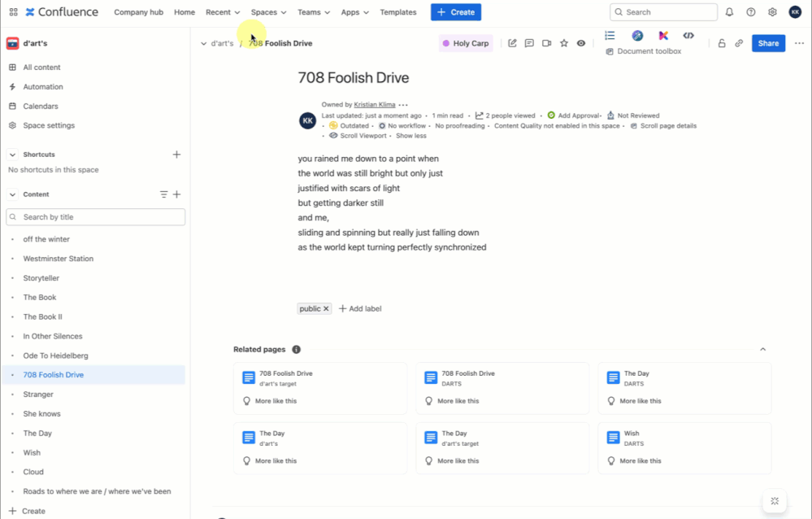The image size is (812, 519).
Task: Open the 'off the winter' page
Action: pyautogui.click(x=46, y=239)
